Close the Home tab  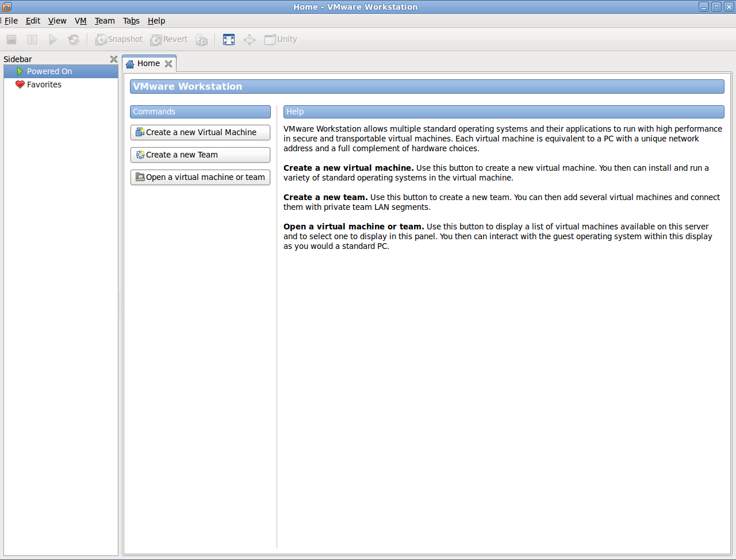pos(168,64)
